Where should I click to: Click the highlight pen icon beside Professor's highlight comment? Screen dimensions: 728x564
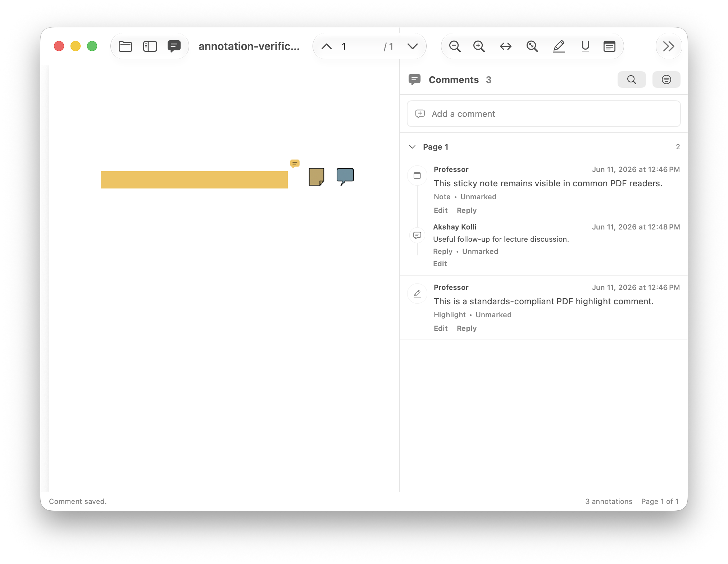417,294
